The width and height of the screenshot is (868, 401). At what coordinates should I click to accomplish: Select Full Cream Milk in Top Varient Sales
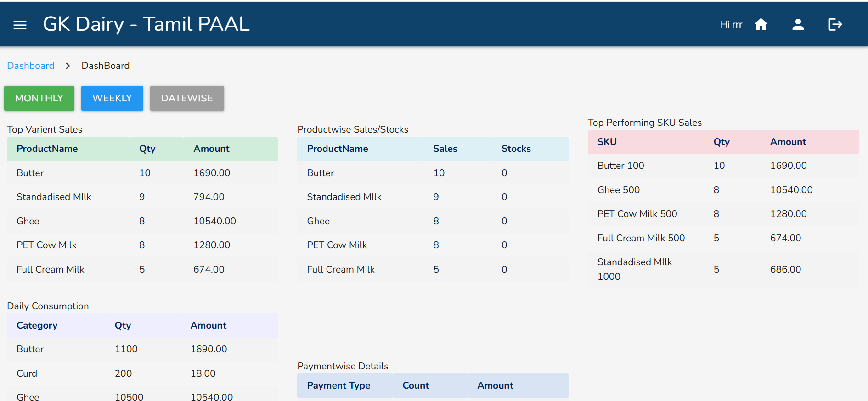(51, 269)
